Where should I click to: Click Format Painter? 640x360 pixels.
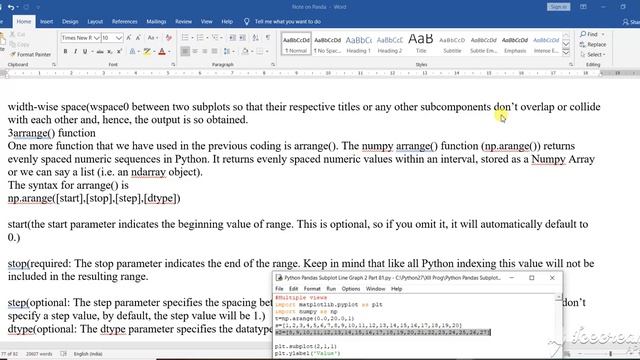point(31,54)
